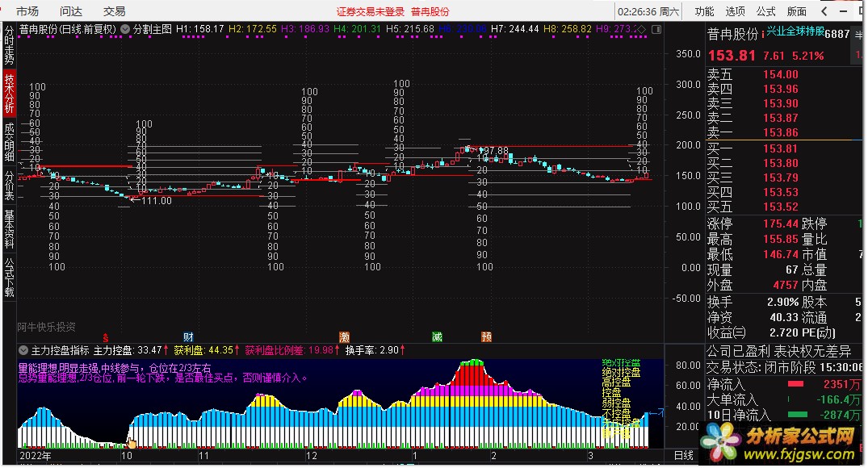This screenshot has width=868, height=468.
Task: Click the 12 month marker on the time axis
Action: (312, 456)
